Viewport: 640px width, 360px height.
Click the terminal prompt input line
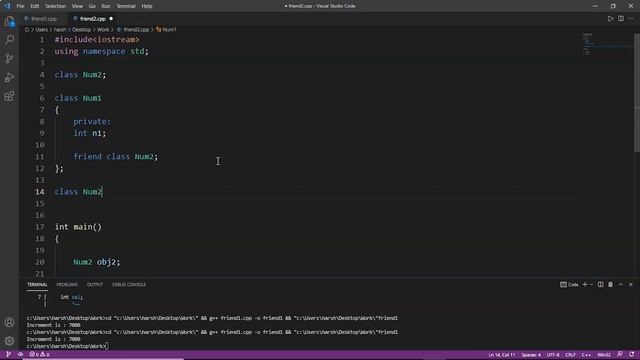(x=67, y=346)
